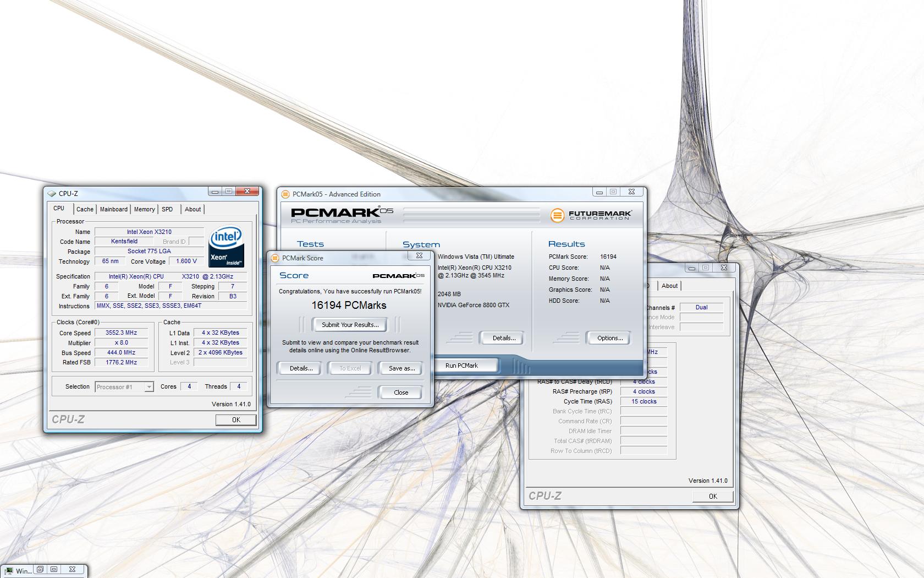Click OK in the first CPU-Z window

coord(236,420)
